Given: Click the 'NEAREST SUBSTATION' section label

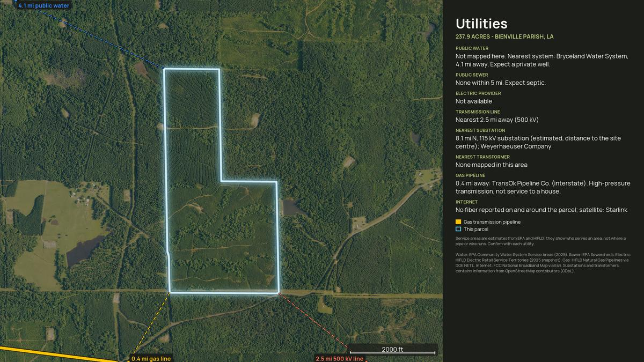Looking at the screenshot, I should tap(480, 130).
